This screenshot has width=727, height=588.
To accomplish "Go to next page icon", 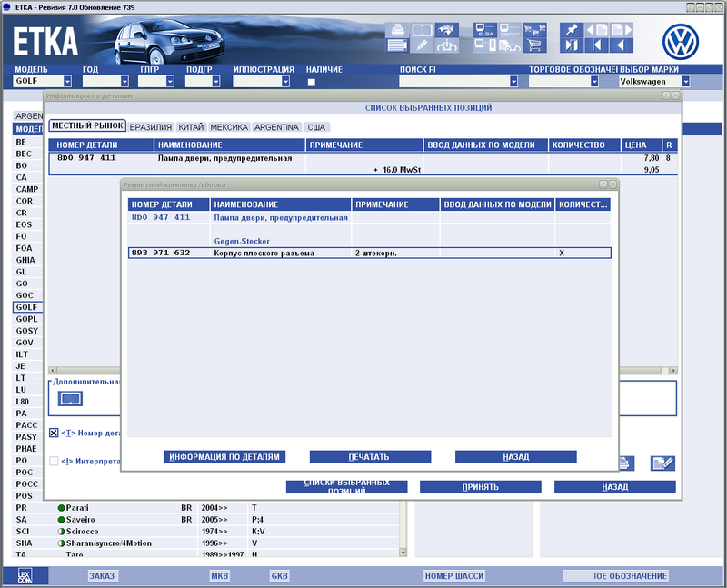I will point(622,30).
